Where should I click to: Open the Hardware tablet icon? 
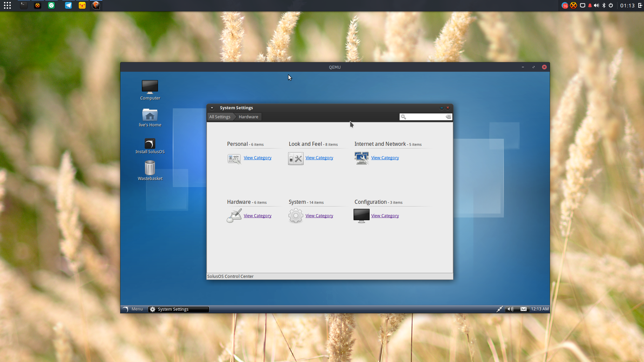pos(234,216)
